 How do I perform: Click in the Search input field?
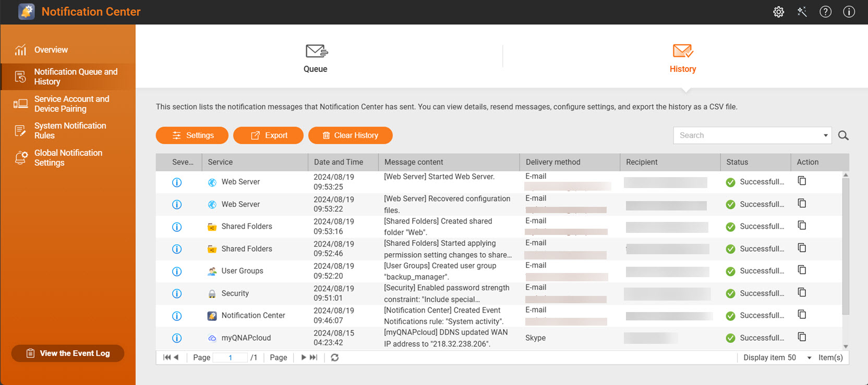tap(747, 135)
